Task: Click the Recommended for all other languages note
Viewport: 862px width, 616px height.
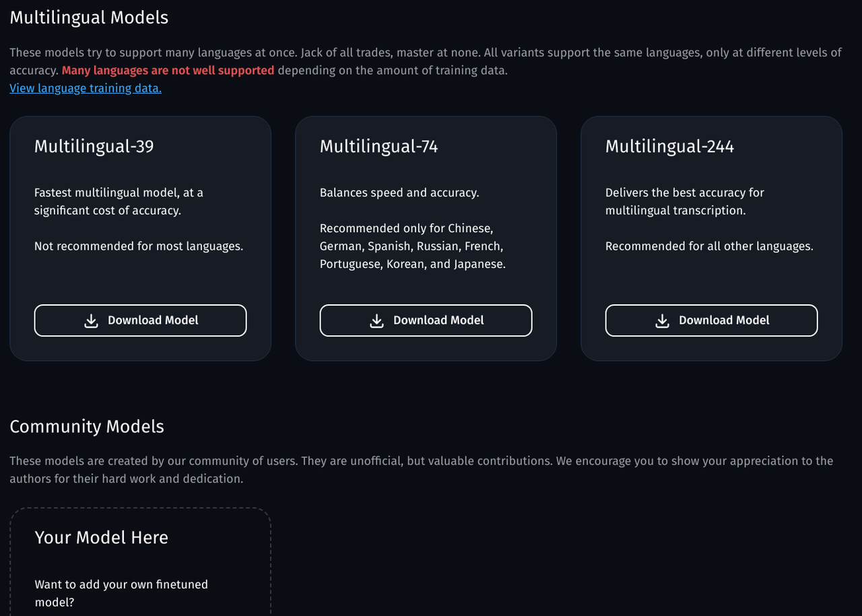Action: click(x=709, y=246)
